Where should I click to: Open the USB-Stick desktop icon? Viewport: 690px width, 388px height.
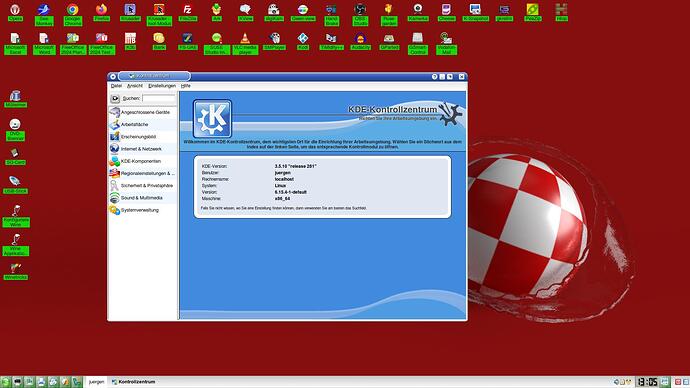pyautogui.click(x=15, y=185)
